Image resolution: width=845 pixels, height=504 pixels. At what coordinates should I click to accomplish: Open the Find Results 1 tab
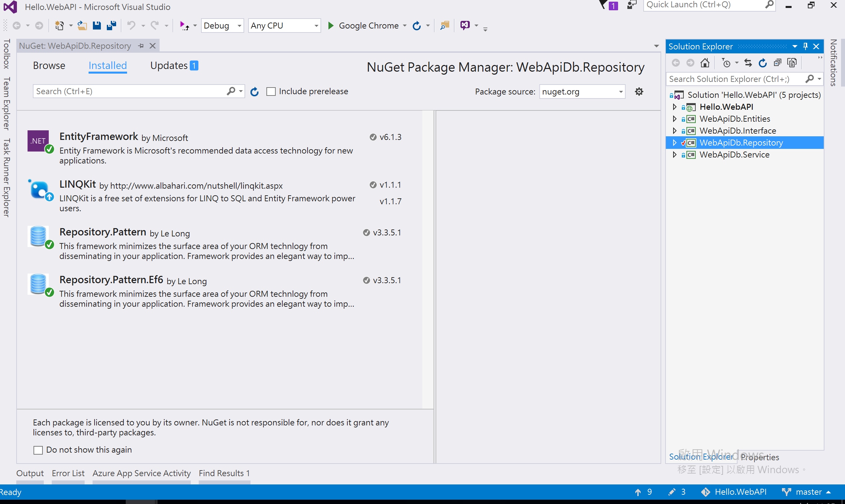[224, 473]
